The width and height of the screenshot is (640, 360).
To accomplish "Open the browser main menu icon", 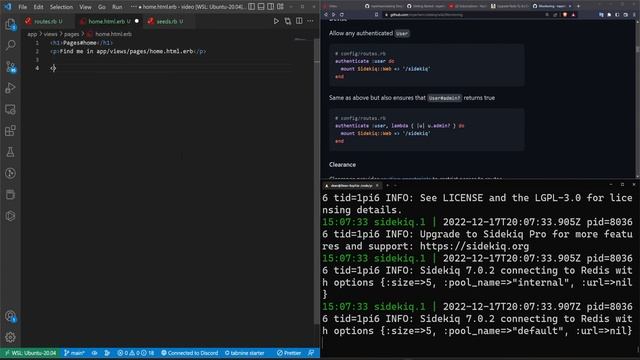I will [634, 15].
